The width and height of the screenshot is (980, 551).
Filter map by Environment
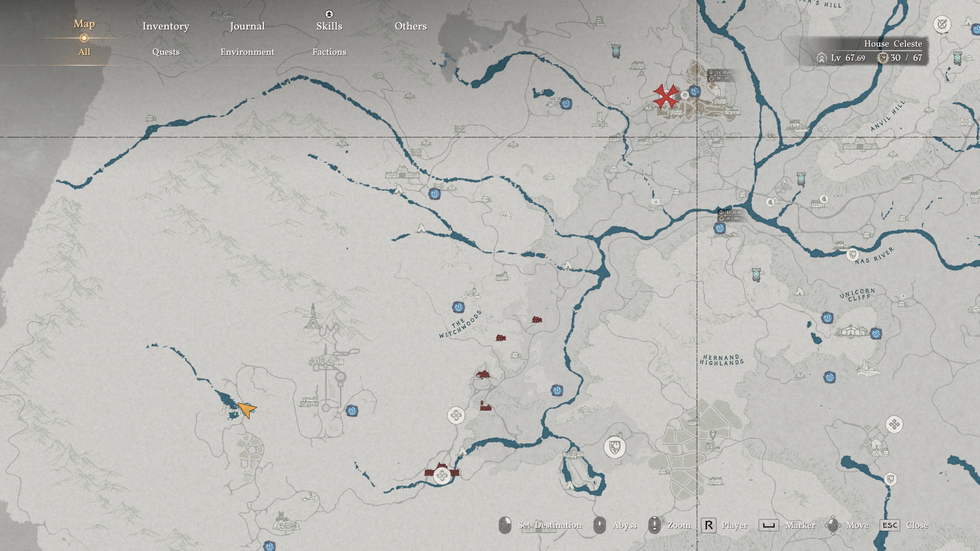[247, 52]
